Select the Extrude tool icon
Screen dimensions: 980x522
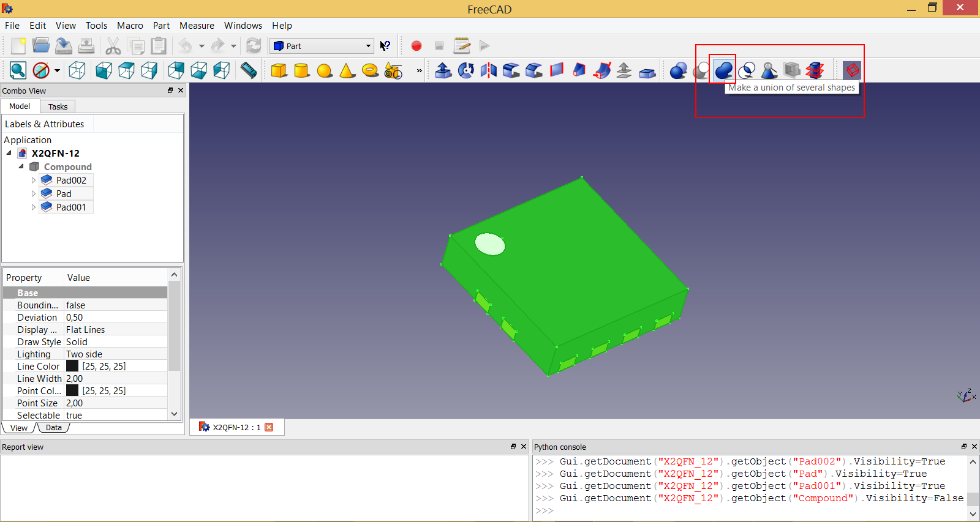pyautogui.click(x=443, y=70)
